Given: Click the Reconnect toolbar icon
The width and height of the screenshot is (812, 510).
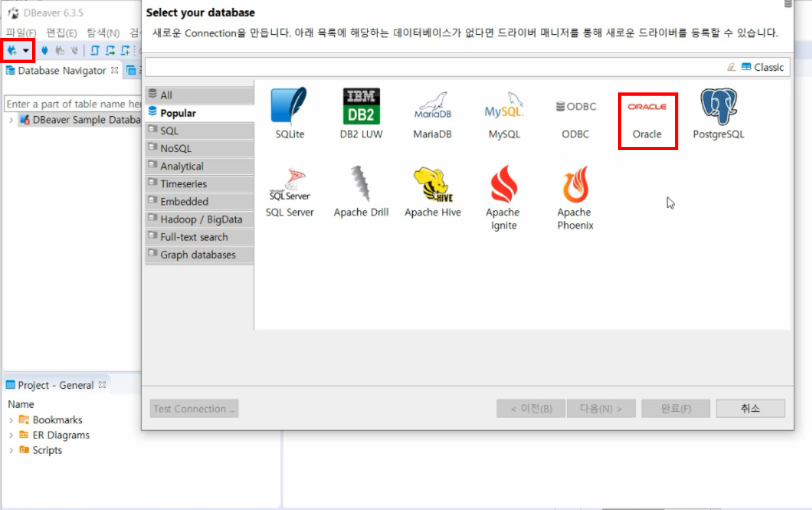Looking at the screenshot, I should 60,50.
